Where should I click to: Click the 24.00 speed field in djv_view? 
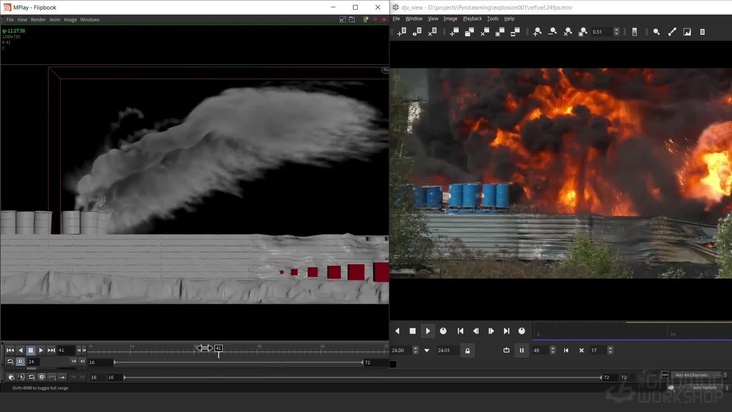[x=401, y=350]
